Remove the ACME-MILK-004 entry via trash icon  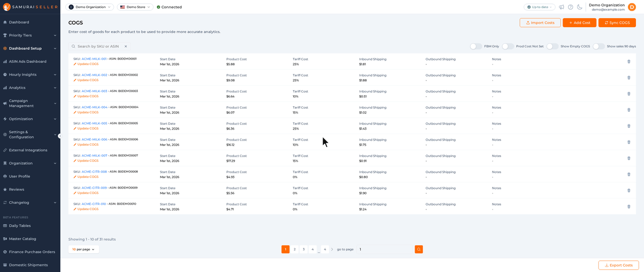[x=628, y=110]
